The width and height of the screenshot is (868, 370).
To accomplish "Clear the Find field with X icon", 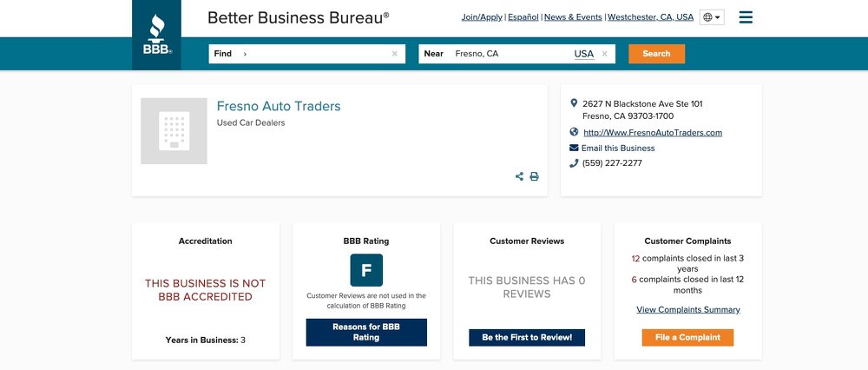I will pyautogui.click(x=395, y=54).
